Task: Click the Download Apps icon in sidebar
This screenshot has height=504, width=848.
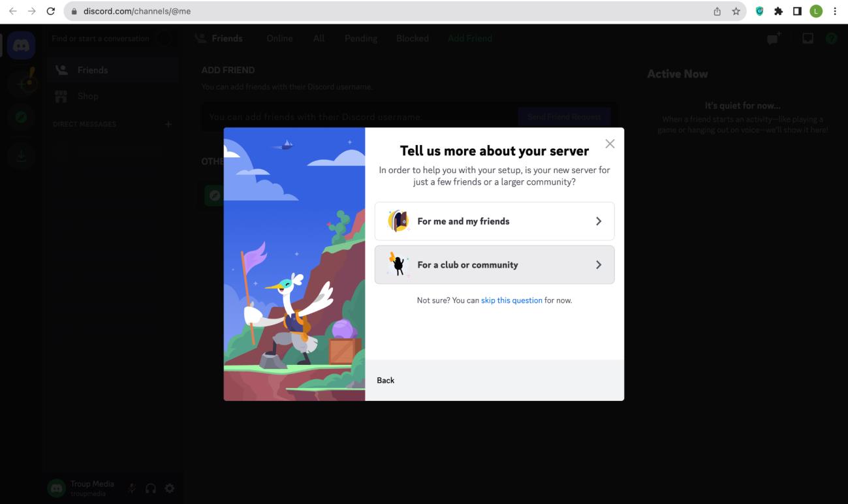Action: 21,155
